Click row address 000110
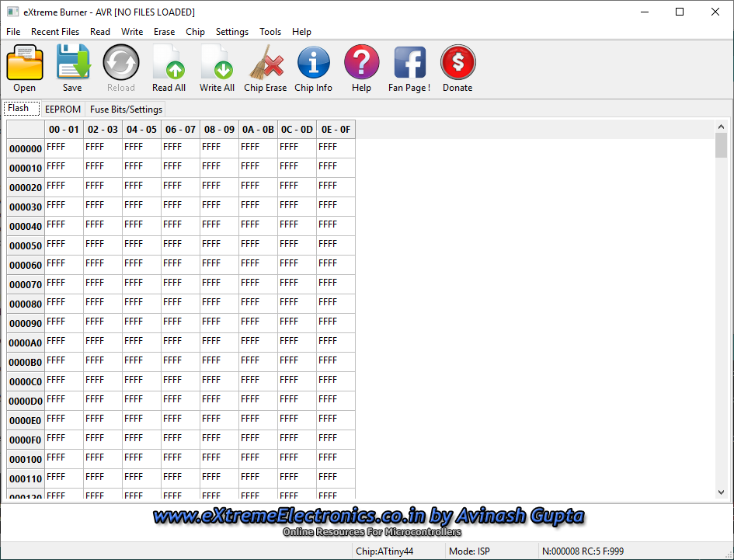Image resolution: width=734 pixels, height=560 pixels. [26, 479]
